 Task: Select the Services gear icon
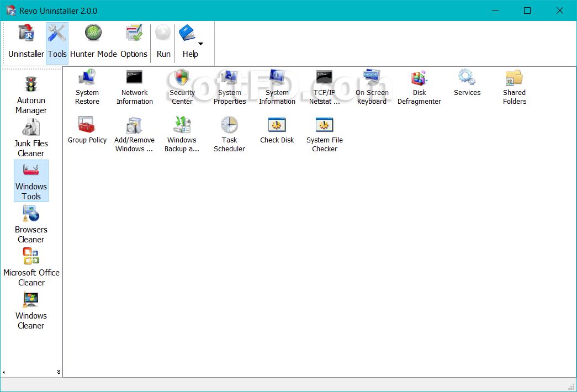(x=467, y=77)
